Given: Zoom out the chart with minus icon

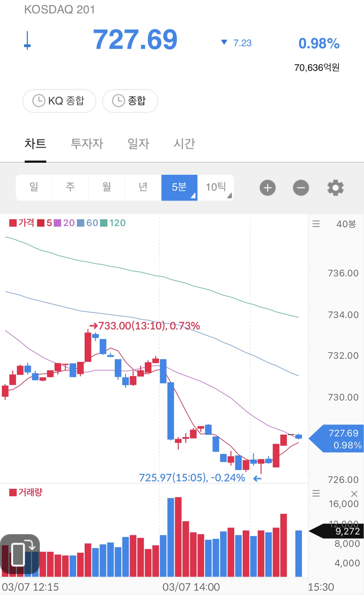Looking at the screenshot, I should point(301,188).
